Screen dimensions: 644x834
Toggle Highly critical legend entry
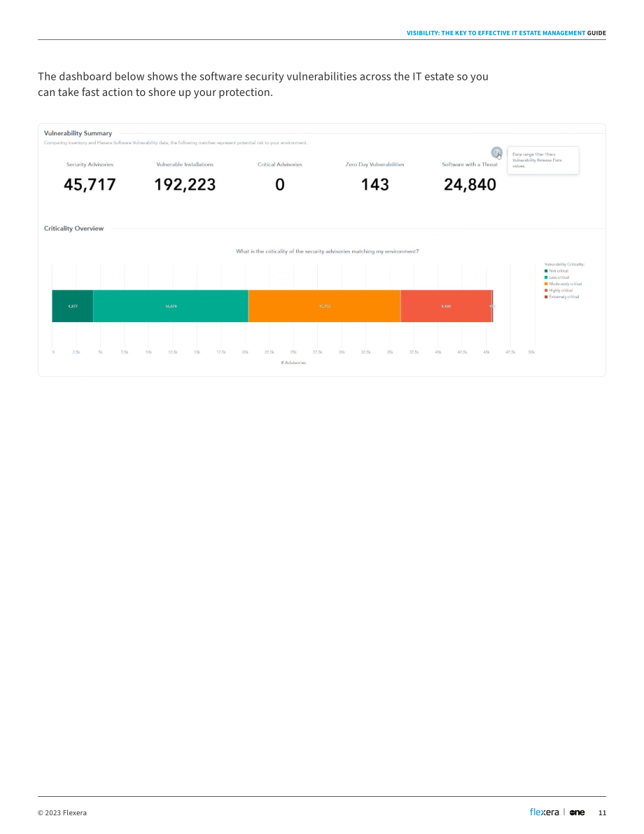[559, 291]
